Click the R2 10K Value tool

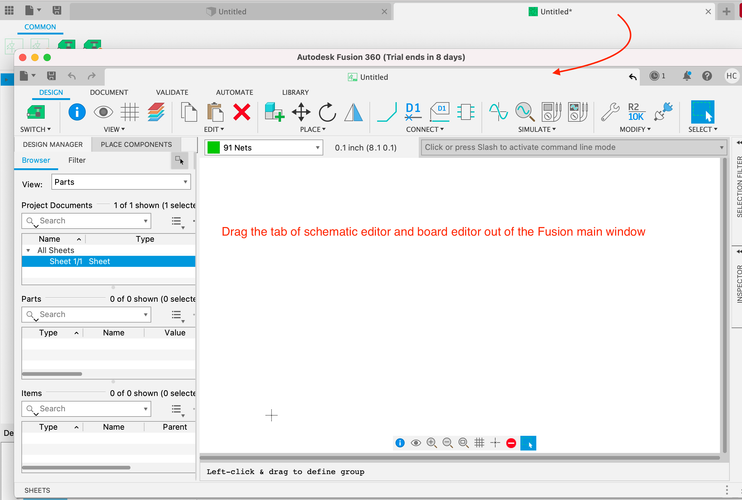point(636,112)
